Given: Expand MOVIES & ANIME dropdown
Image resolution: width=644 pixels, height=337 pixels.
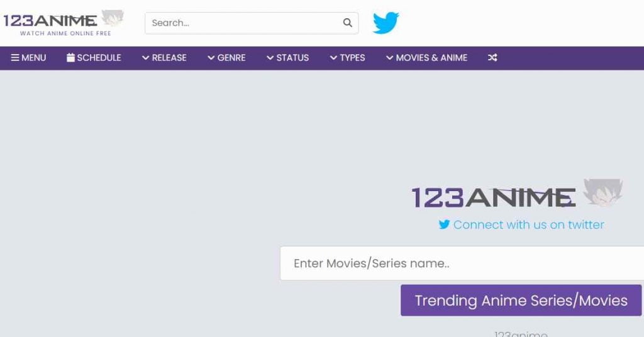Looking at the screenshot, I should 426,58.
